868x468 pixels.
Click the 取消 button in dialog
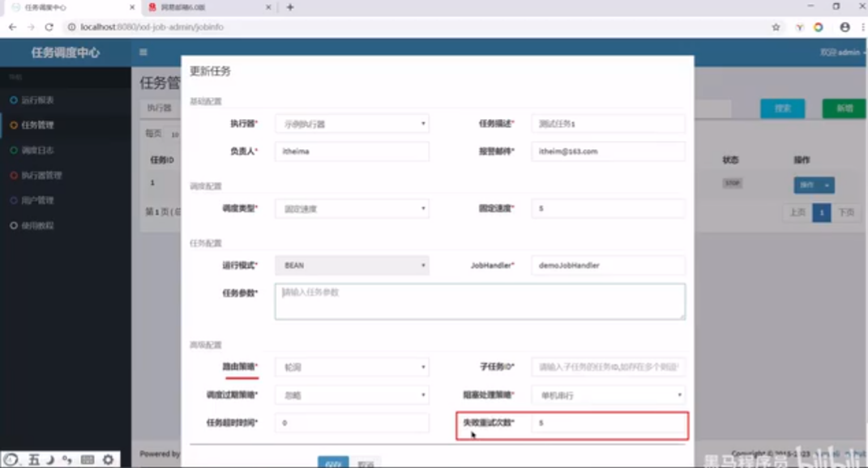366,463
